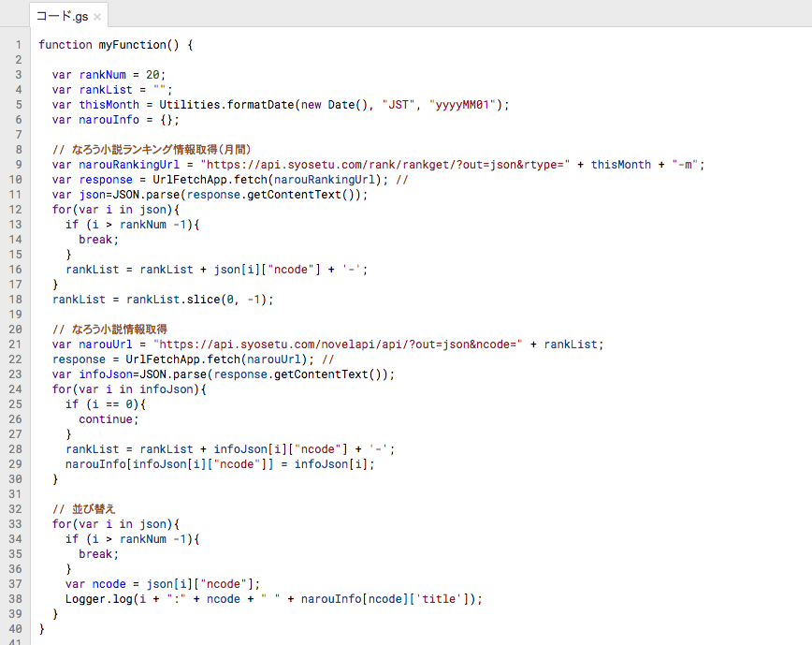The image size is (812, 645).
Task: Click line number 1 in gutter
Action: pos(19,45)
